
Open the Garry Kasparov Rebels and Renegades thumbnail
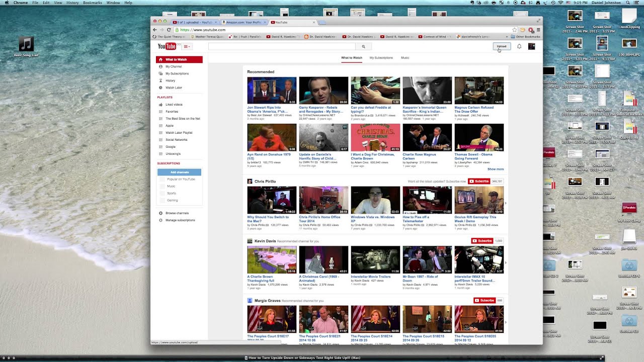(x=324, y=90)
